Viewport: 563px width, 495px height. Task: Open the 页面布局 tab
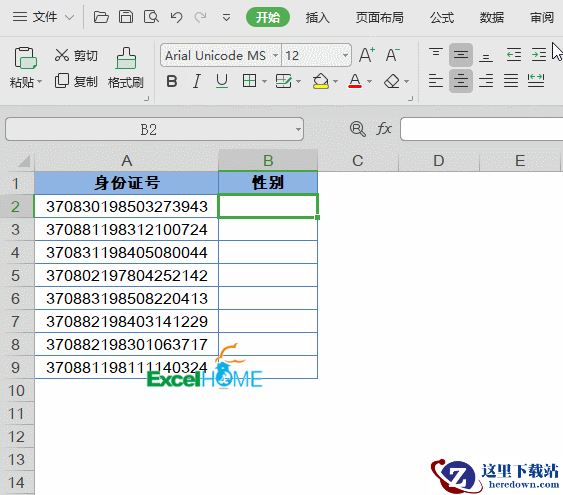[x=380, y=17]
